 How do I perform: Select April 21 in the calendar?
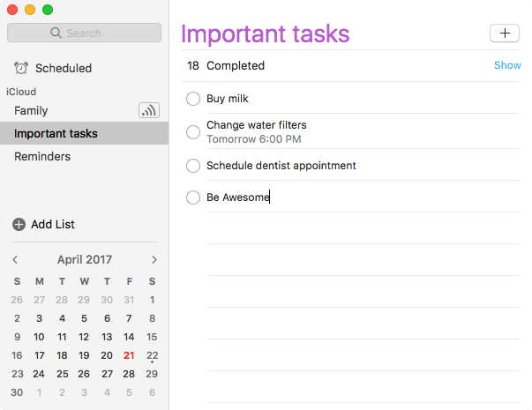click(130, 355)
